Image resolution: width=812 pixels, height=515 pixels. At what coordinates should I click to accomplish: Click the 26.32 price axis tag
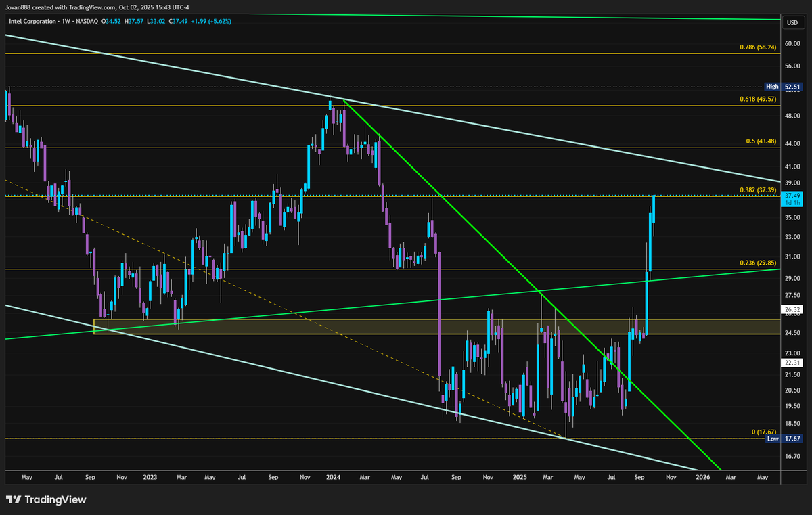click(x=792, y=310)
